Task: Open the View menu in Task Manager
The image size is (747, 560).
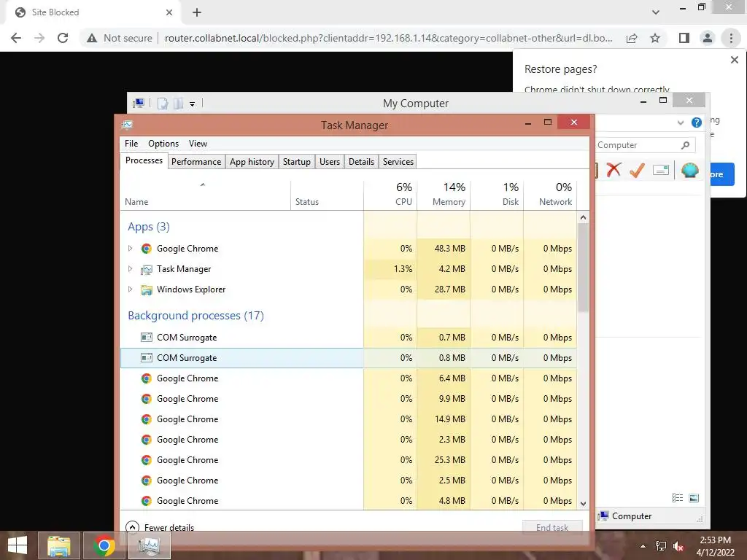Action: click(x=198, y=144)
